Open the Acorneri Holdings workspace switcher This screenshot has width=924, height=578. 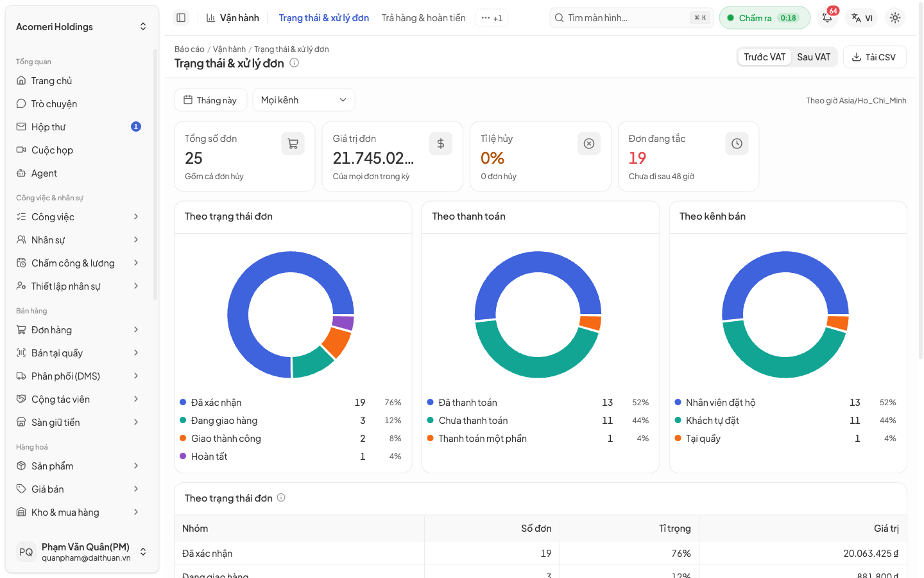tap(81, 27)
